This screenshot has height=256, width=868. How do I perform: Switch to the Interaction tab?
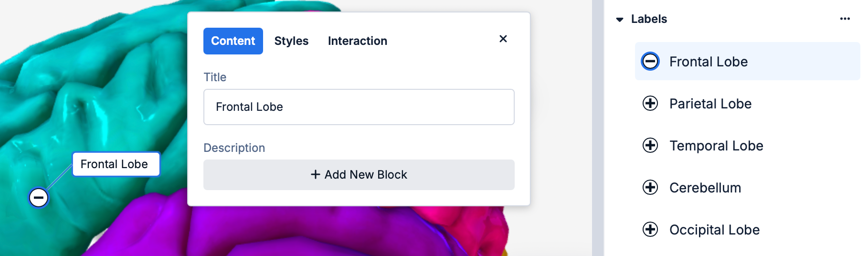point(357,41)
